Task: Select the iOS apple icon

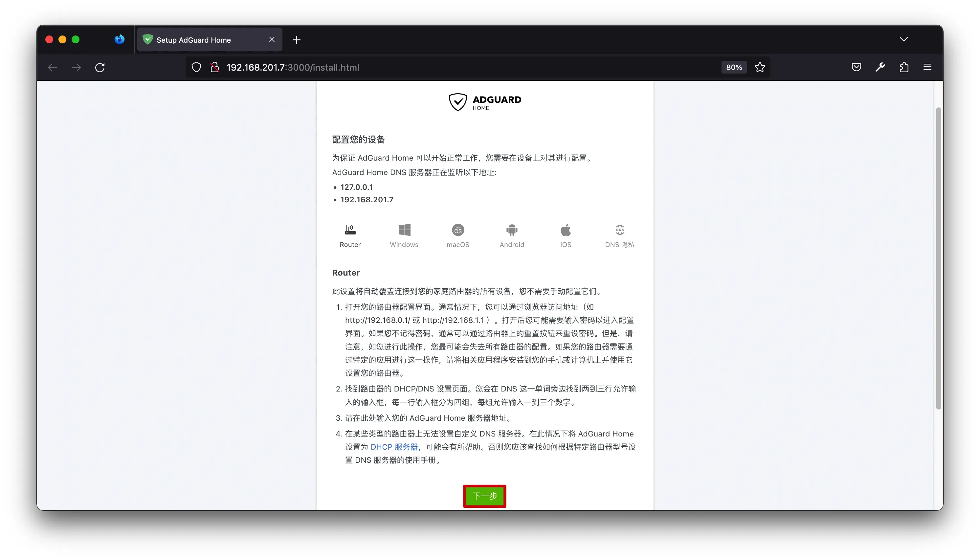Action: (x=566, y=230)
